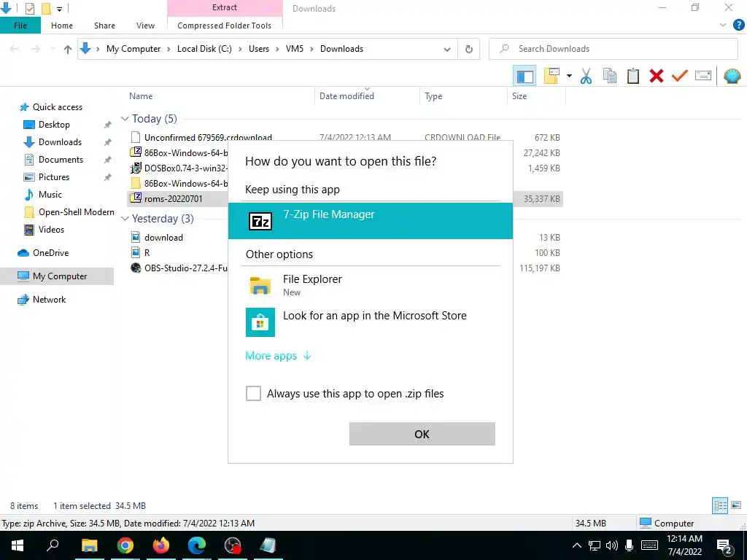
Task: Open the address bar history dropdown
Action: point(447,49)
